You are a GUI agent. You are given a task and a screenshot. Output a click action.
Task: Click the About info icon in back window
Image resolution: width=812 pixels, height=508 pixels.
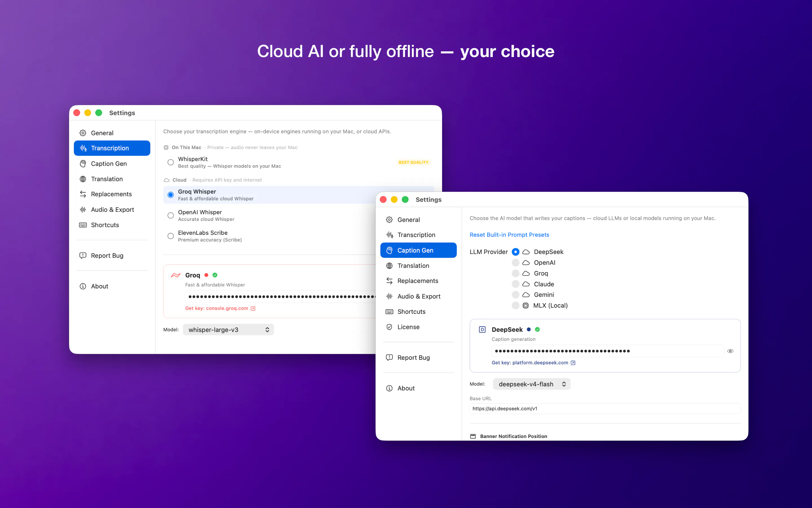click(83, 286)
